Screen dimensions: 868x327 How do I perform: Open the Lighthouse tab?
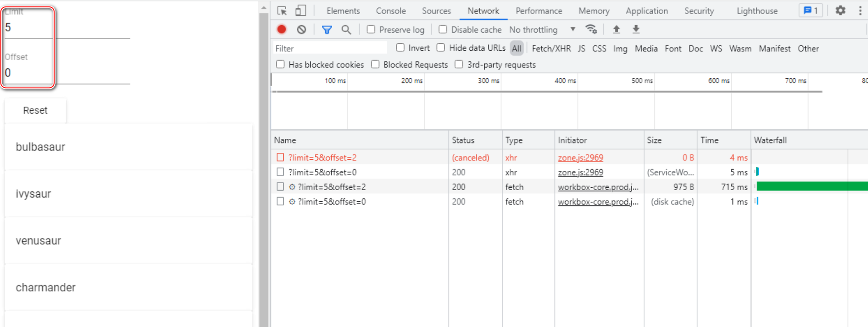757,11
